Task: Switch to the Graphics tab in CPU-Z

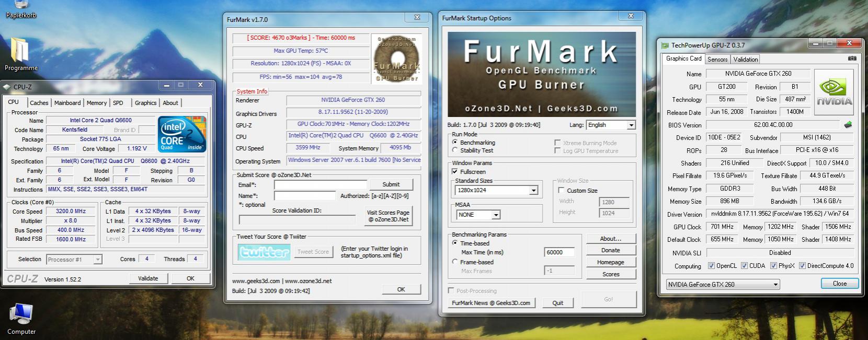Action: click(x=145, y=103)
